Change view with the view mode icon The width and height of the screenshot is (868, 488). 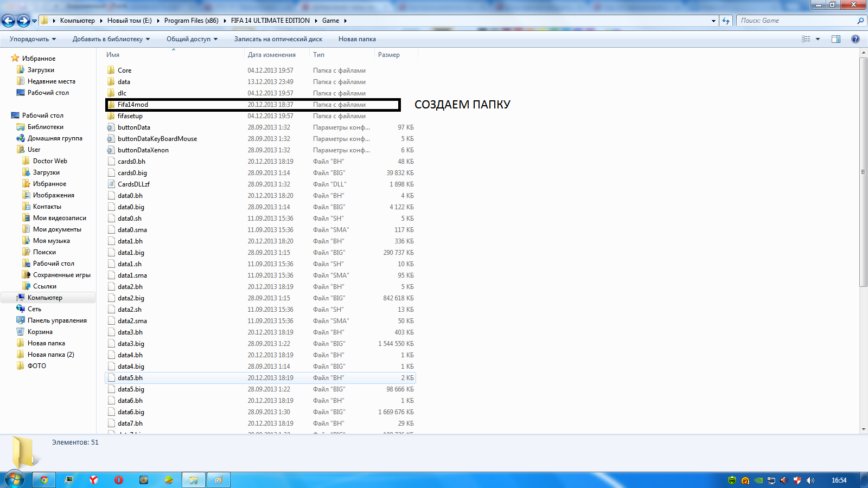[x=806, y=39]
